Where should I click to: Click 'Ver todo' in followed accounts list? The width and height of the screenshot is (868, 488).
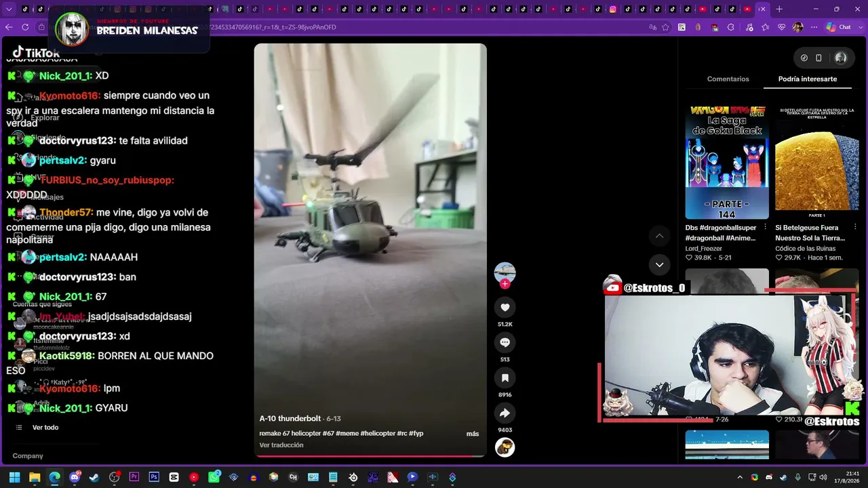click(x=45, y=428)
